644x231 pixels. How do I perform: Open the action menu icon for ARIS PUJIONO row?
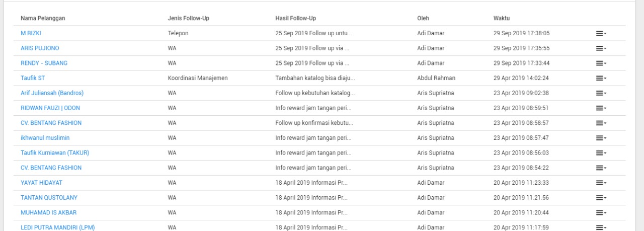(601, 48)
